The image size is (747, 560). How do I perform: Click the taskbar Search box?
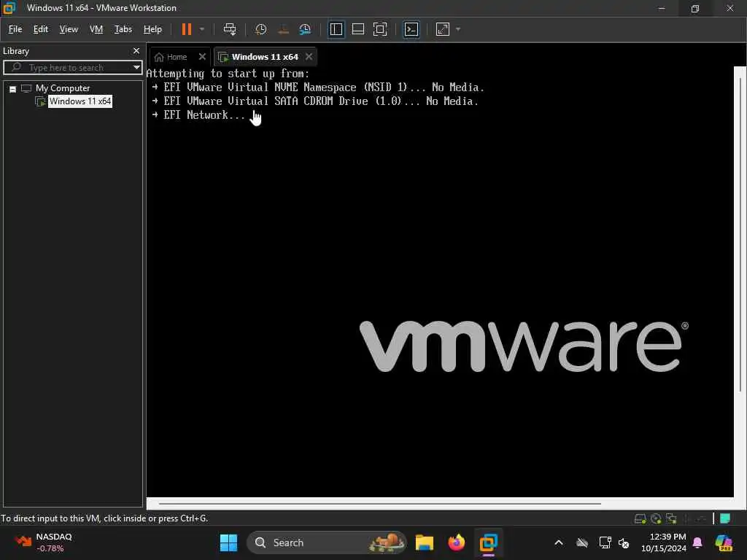[x=326, y=542]
